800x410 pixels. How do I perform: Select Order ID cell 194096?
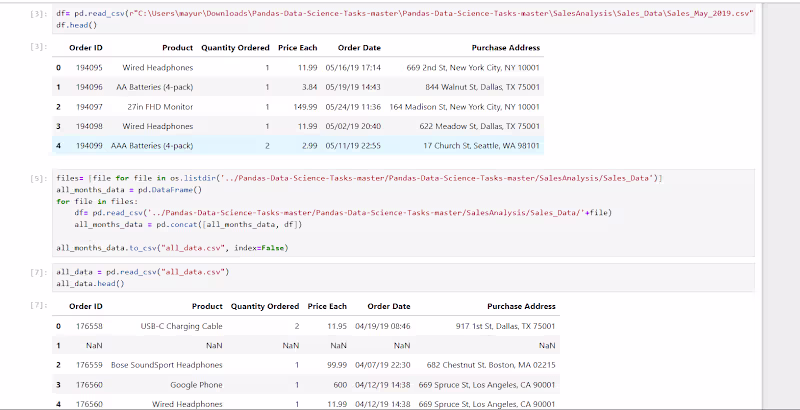pyautogui.click(x=89, y=87)
